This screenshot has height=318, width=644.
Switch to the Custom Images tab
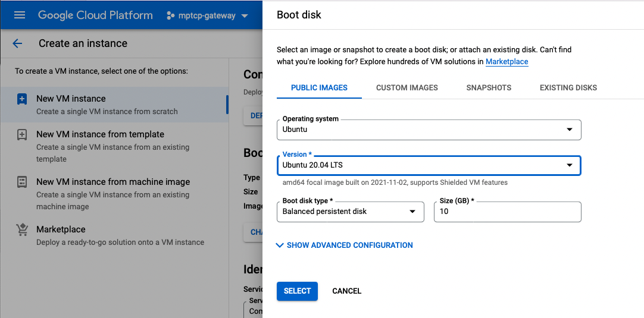click(x=407, y=88)
